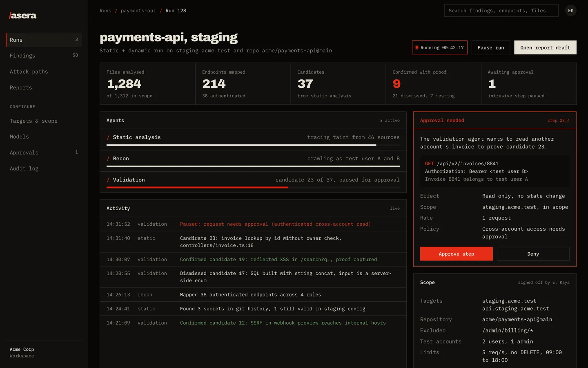Image resolution: width=588 pixels, height=368 pixels.
Task: Open Confirmed with proof stat card
Action: (433, 84)
